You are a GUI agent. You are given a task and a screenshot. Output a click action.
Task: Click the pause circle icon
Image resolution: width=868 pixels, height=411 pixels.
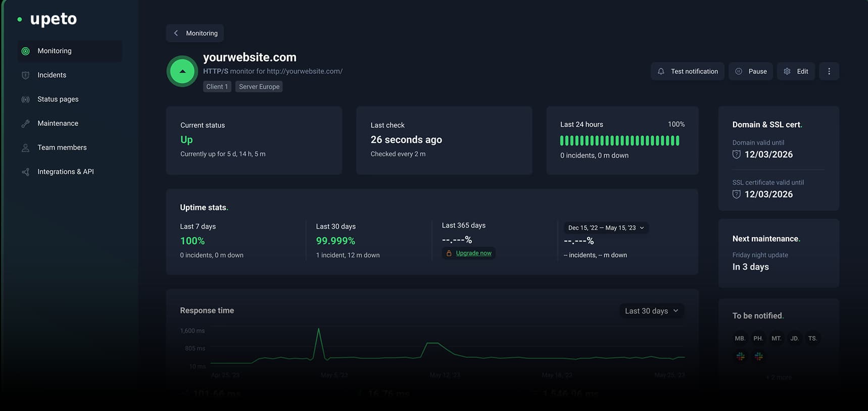point(739,72)
